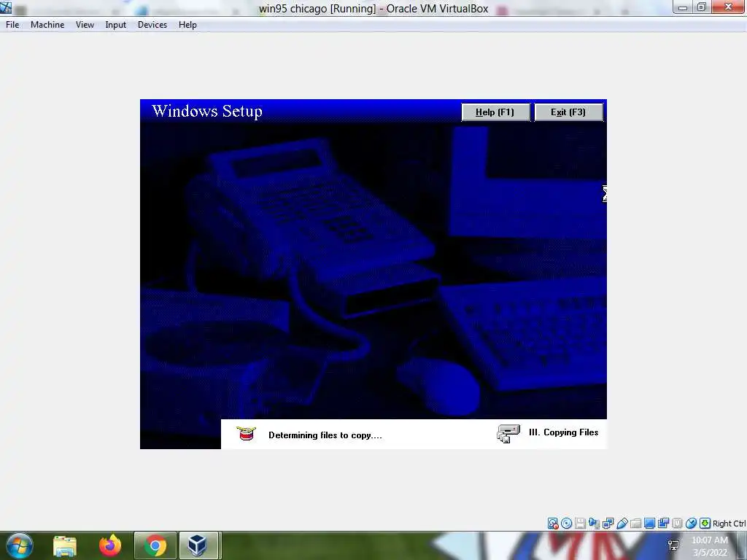The width and height of the screenshot is (747, 560).
Task: Click the CPU chip status icon
Action: pos(677,524)
